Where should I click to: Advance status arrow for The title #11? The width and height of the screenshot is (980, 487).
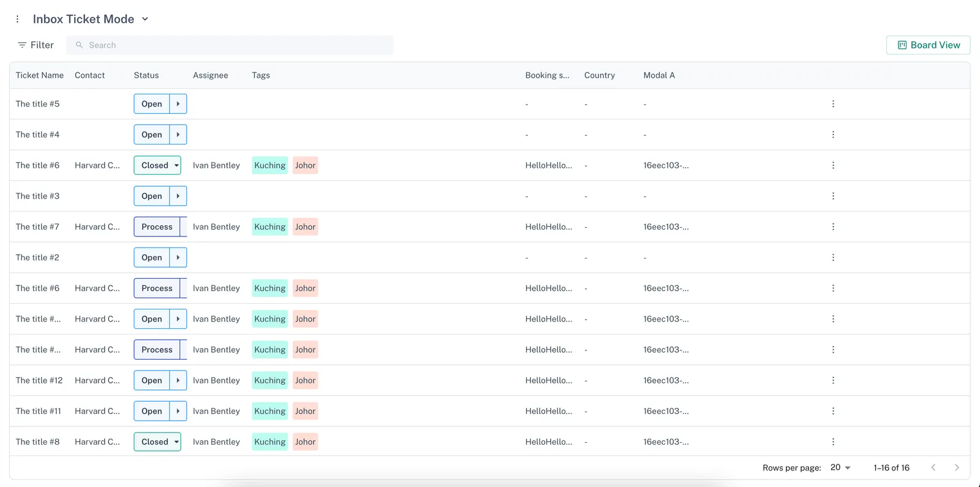pyautogui.click(x=178, y=411)
